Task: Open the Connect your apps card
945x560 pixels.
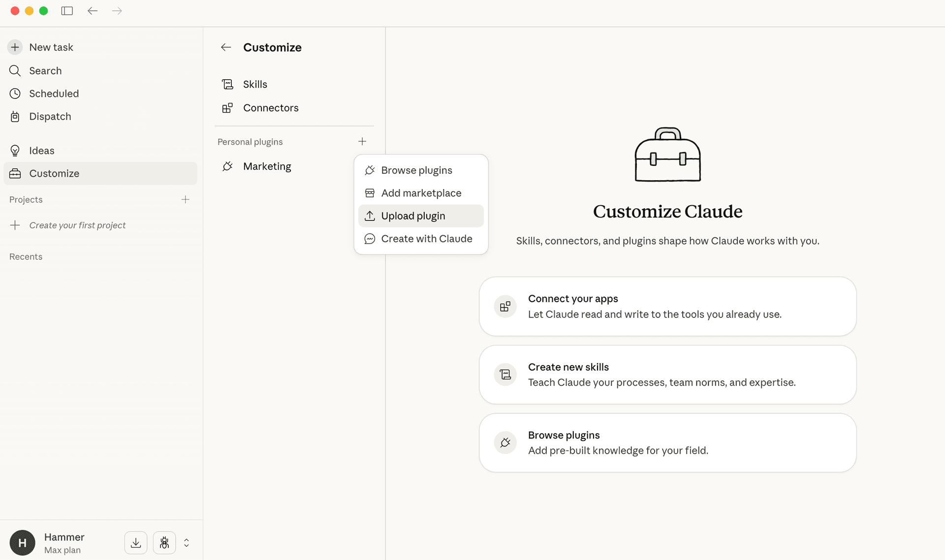Action: (x=667, y=307)
